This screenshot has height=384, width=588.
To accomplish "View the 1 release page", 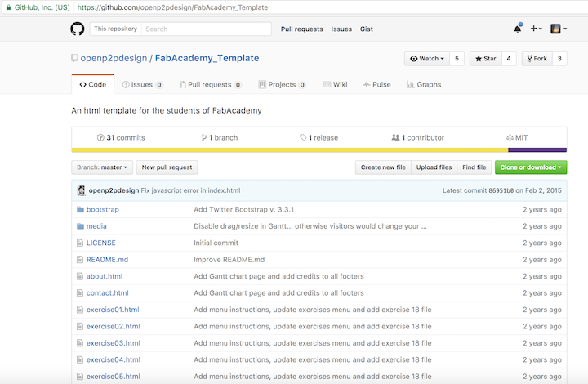I will (x=318, y=137).
